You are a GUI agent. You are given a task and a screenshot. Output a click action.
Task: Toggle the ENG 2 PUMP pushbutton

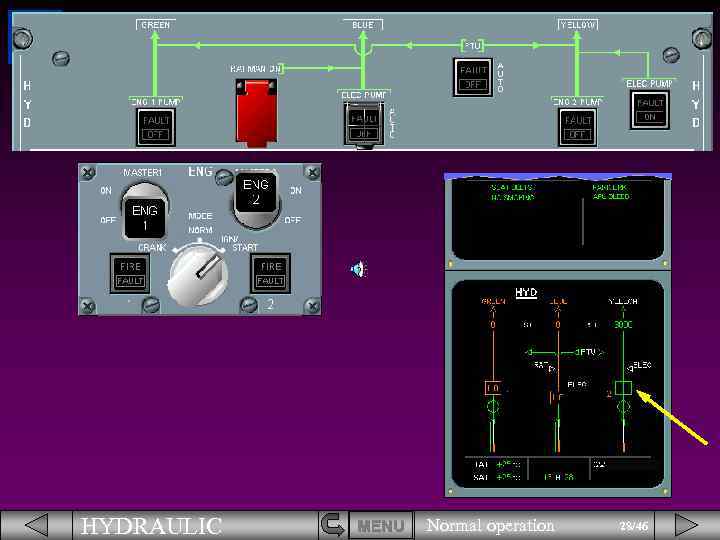pos(577,127)
